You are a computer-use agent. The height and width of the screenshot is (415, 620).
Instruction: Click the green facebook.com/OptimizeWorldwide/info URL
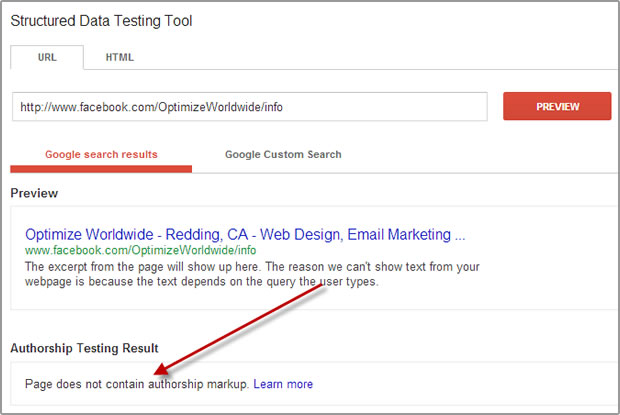(x=140, y=250)
